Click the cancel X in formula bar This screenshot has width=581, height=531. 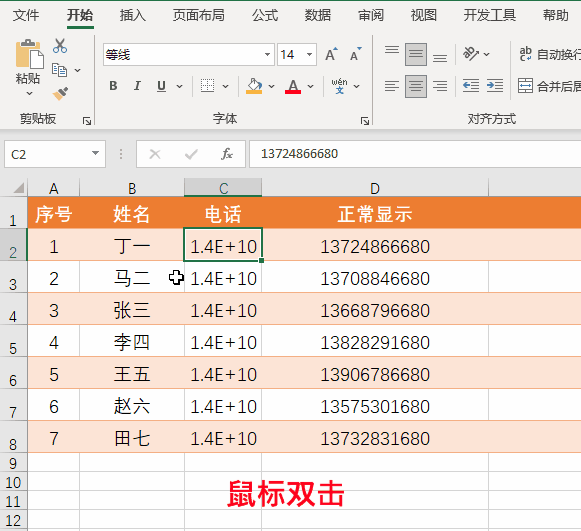[155, 154]
